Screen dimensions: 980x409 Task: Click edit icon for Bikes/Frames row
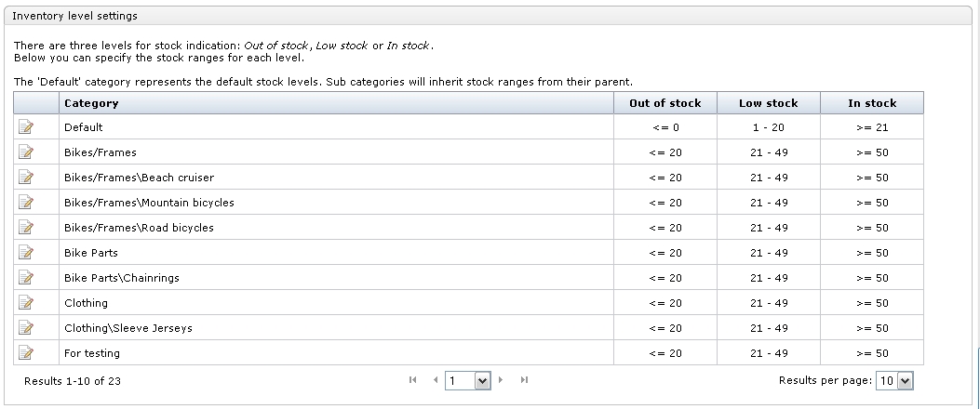pos(26,152)
